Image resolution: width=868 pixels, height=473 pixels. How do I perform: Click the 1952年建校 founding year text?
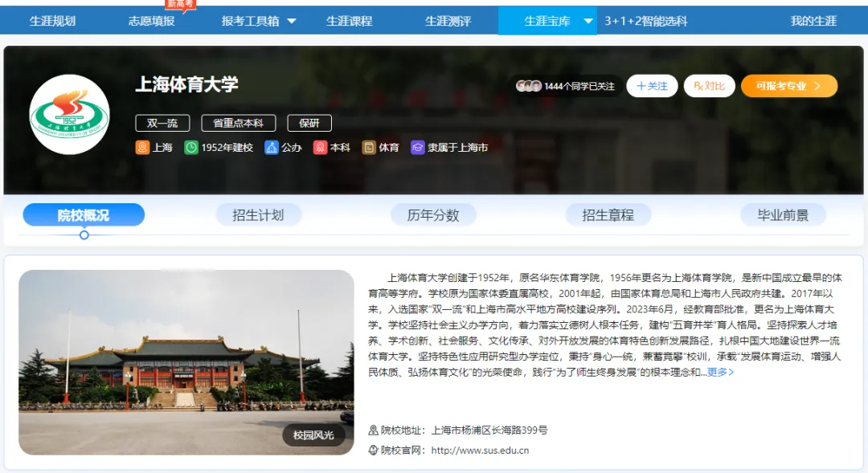[227, 148]
